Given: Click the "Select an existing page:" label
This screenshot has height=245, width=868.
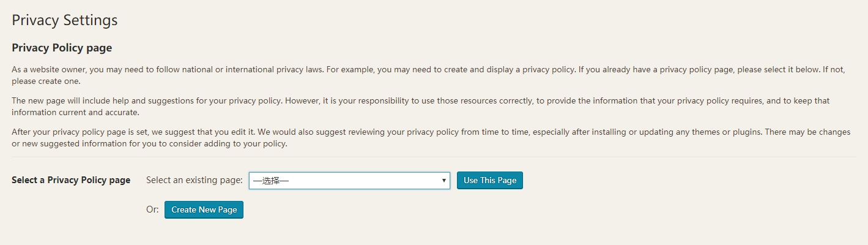Looking at the screenshot, I should (195, 180).
